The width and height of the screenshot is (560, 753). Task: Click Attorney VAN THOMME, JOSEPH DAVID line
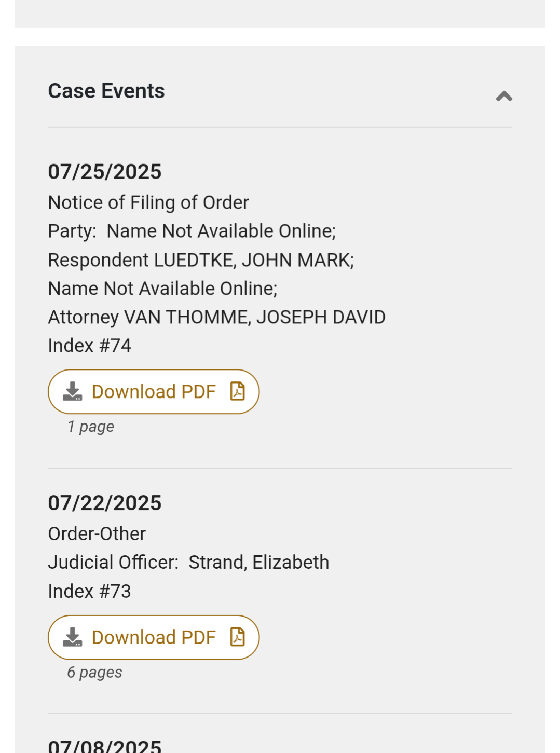pyautogui.click(x=216, y=317)
